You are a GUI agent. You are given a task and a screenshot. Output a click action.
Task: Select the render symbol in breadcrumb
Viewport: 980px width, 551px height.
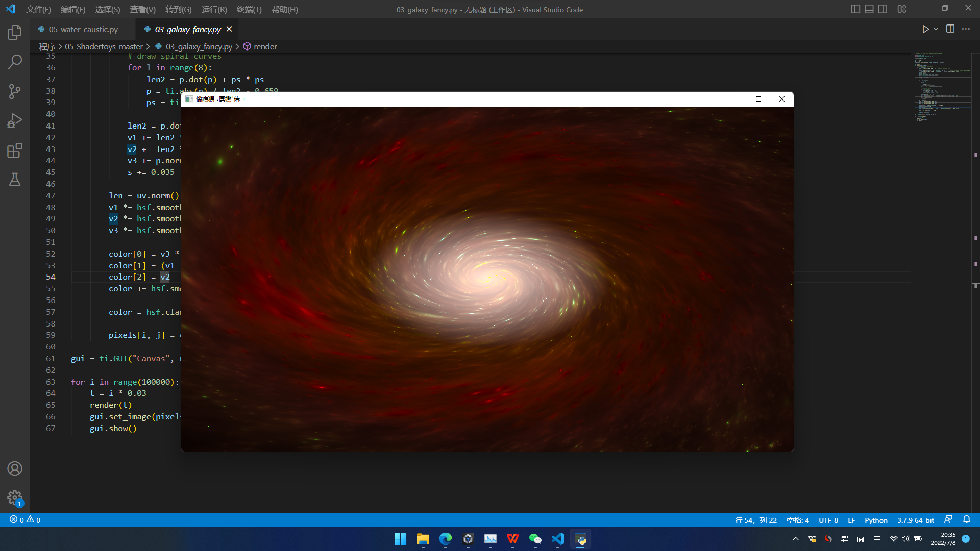[x=265, y=46]
